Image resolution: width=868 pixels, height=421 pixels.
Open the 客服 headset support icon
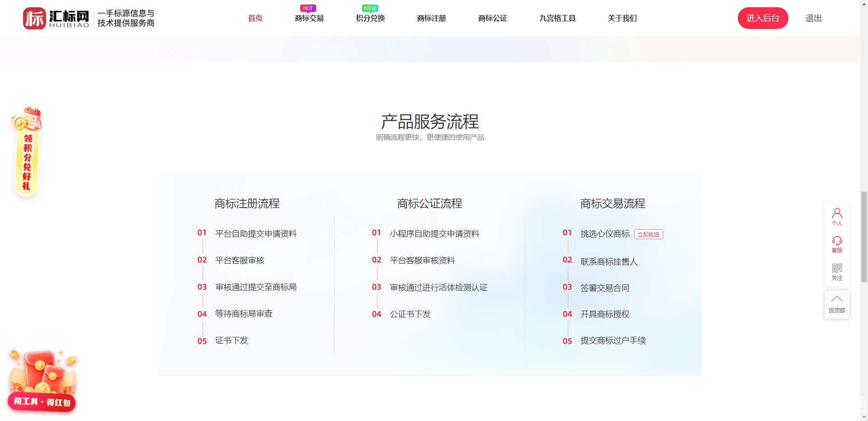tap(837, 244)
